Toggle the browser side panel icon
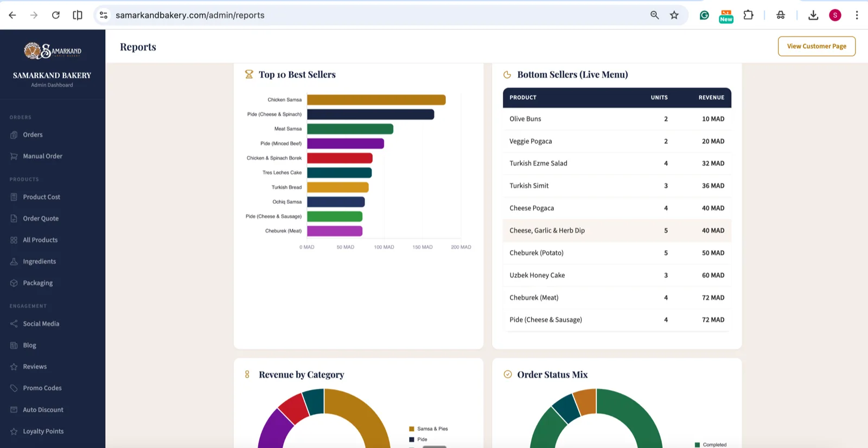 click(78, 15)
